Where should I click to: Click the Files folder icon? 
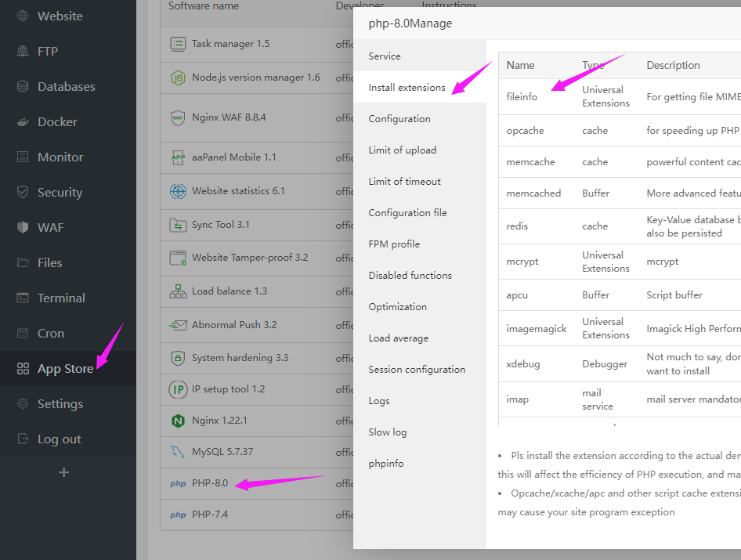click(x=22, y=262)
